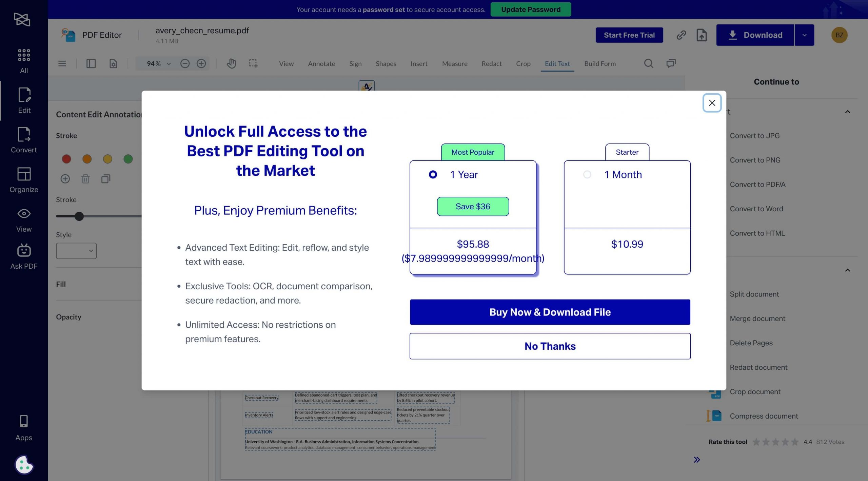Open the stroke Style dropdown
The height and width of the screenshot is (481, 868).
76,251
